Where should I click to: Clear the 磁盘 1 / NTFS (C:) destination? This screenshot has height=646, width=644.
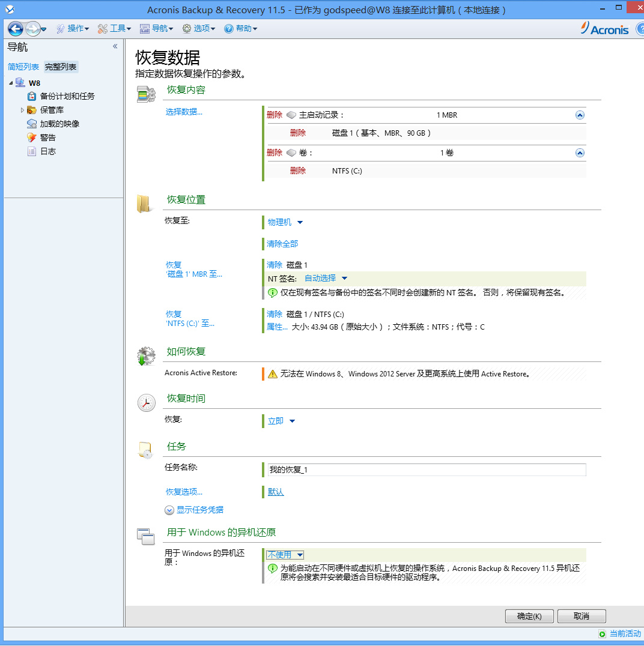(x=274, y=315)
